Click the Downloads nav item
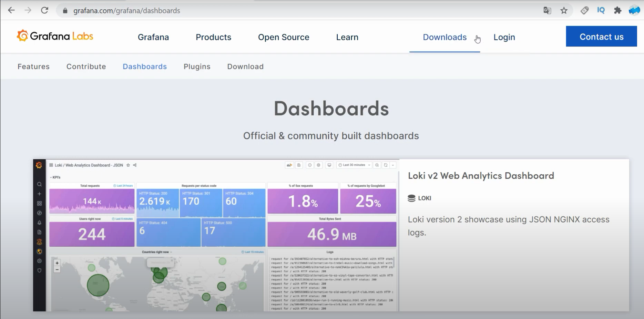Image resolution: width=644 pixels, height=319 pixels. (444, 37)
